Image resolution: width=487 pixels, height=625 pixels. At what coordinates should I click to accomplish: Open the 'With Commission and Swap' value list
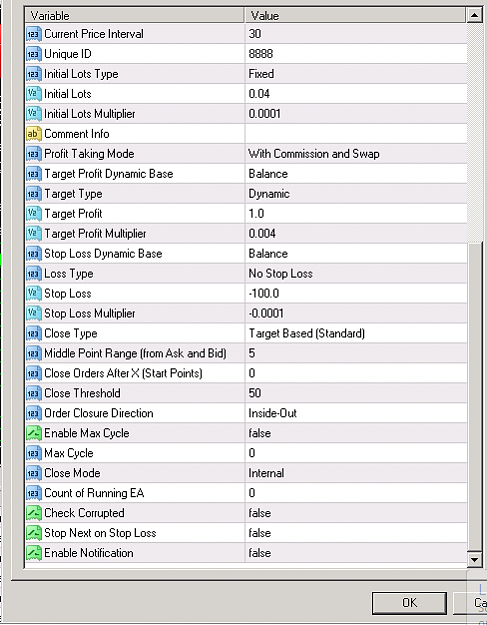click(x=356, y=154)
